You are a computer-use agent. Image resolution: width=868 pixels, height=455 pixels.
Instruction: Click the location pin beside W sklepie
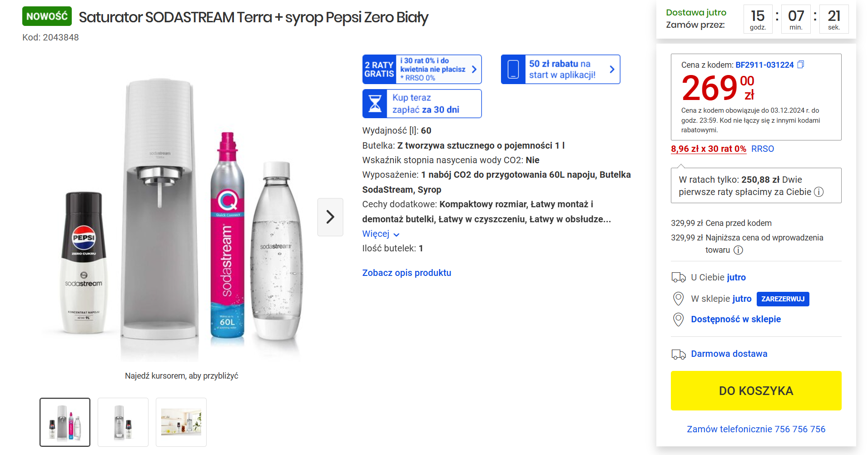tap(678, 299)
